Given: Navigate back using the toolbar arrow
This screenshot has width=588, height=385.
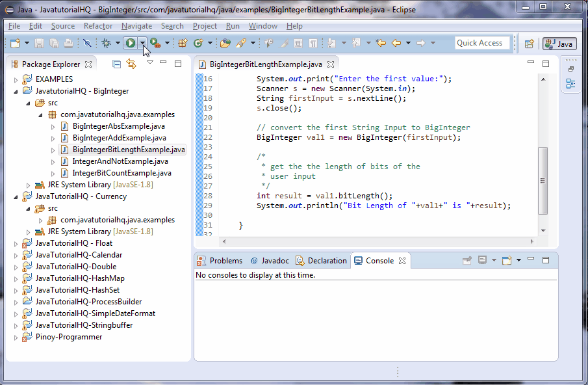Looking at the screenshot, I should (x=396, y=44).
